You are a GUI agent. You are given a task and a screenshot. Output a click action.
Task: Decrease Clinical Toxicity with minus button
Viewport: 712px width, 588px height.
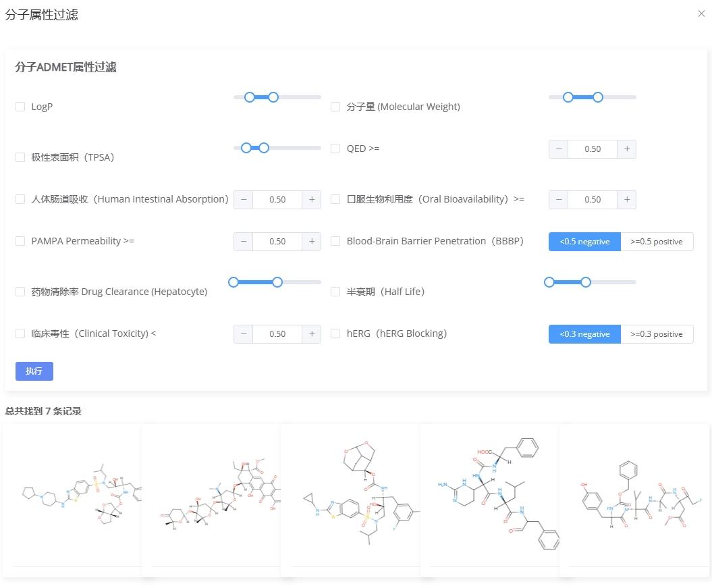(x=243, y=334)
